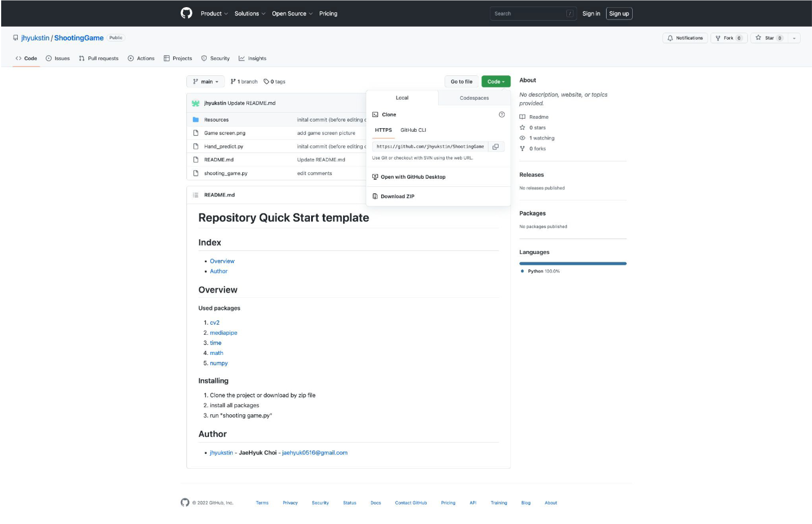Click the 0 stars link in About
This screenshot has height=524, width=812.
[533, 128]
